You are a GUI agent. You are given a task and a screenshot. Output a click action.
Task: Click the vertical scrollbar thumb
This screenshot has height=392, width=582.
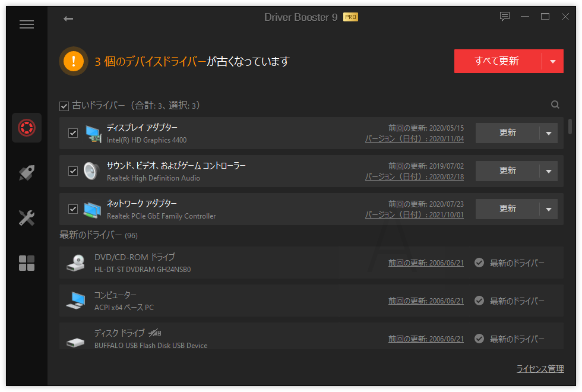tap(570, 126)
